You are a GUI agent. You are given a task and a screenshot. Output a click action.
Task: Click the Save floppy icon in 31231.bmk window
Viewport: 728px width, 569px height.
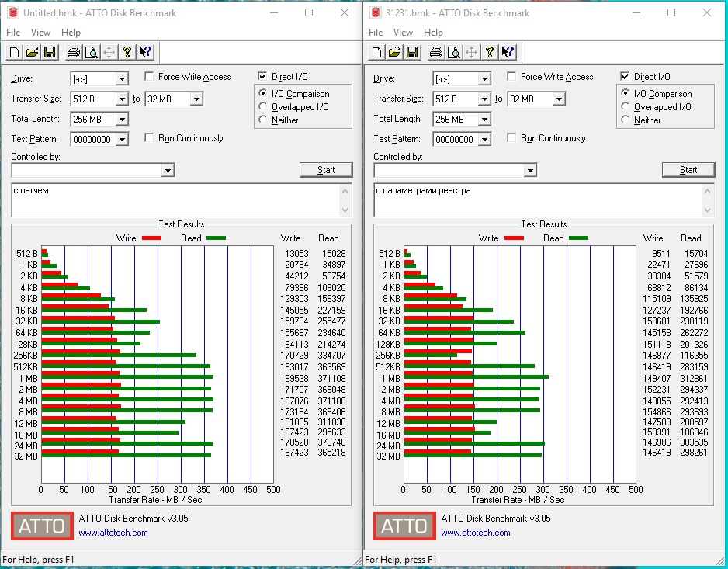pyautogui.click(x=412, y=52)
